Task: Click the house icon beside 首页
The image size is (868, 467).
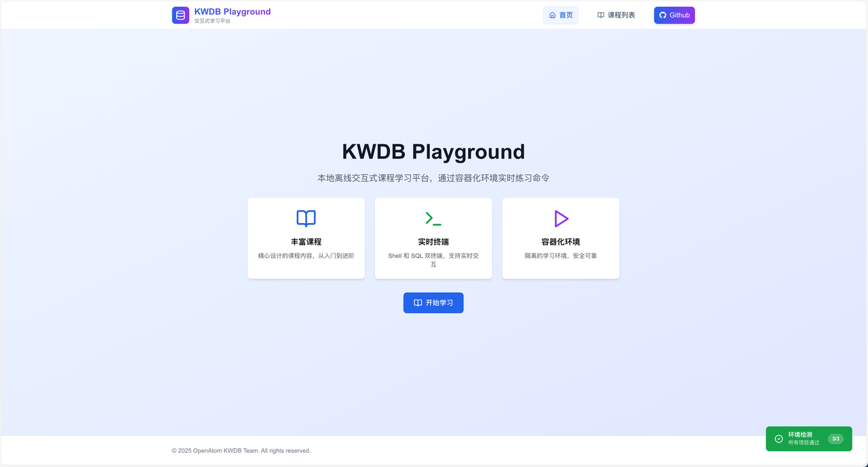Action: pyautogui.click(x=552, y=15)
